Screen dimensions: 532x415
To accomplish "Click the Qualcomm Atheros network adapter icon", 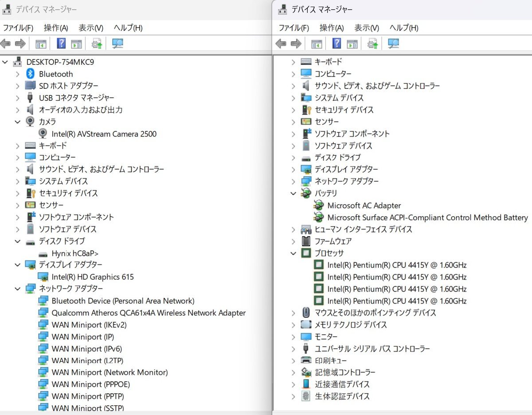I will (43, 312).
